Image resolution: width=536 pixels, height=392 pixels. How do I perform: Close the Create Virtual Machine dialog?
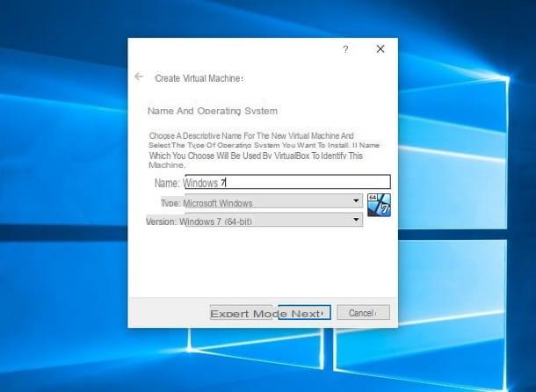point(380,49)
